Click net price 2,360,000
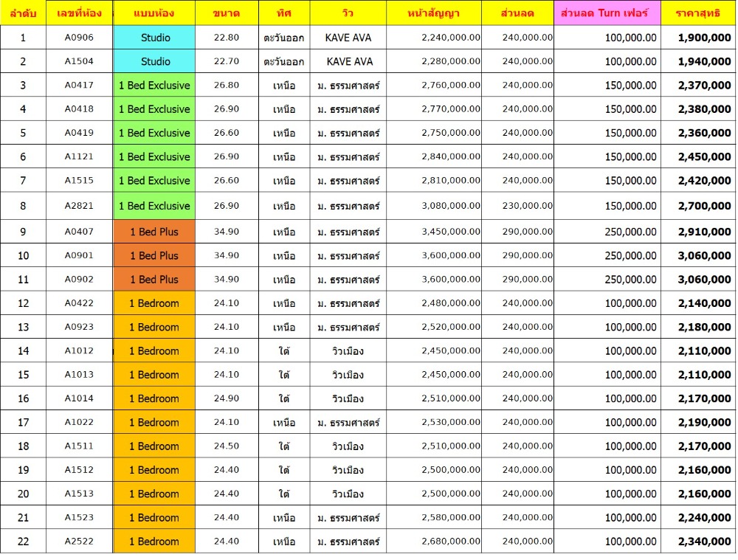The image size is (738, 560). [x=704, y=133]
